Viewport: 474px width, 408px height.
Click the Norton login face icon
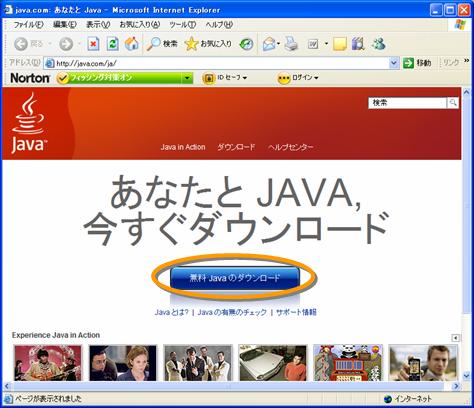pyautogui.click(x=284, y=78)
